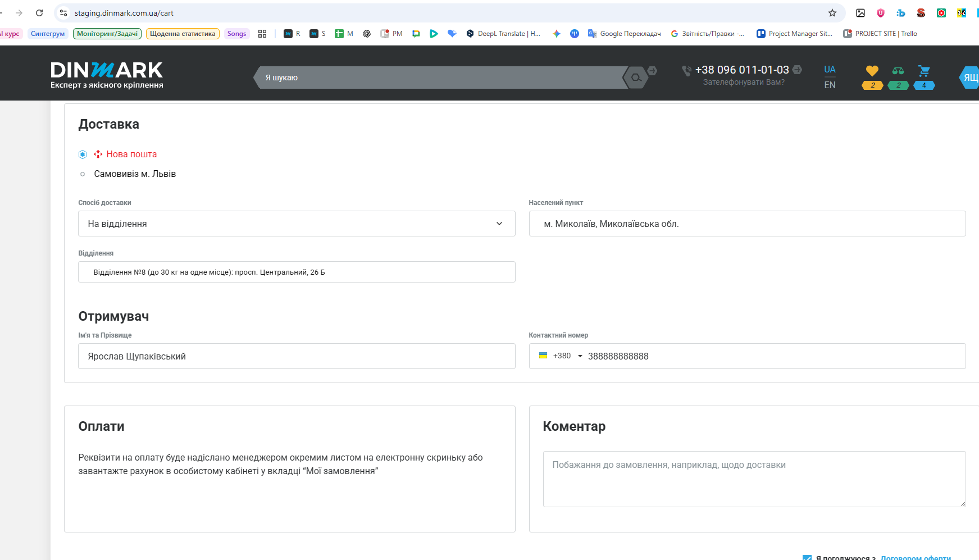Viewport: 979px width, 560px height.
Task: Open the compare scales icon
Action: click(898, 71)
